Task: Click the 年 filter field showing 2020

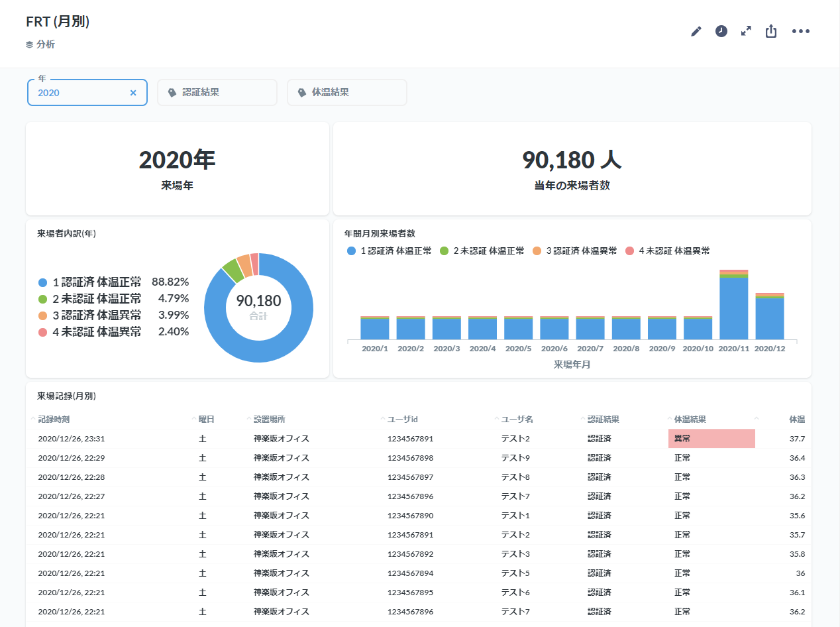Action: (87, 93)
